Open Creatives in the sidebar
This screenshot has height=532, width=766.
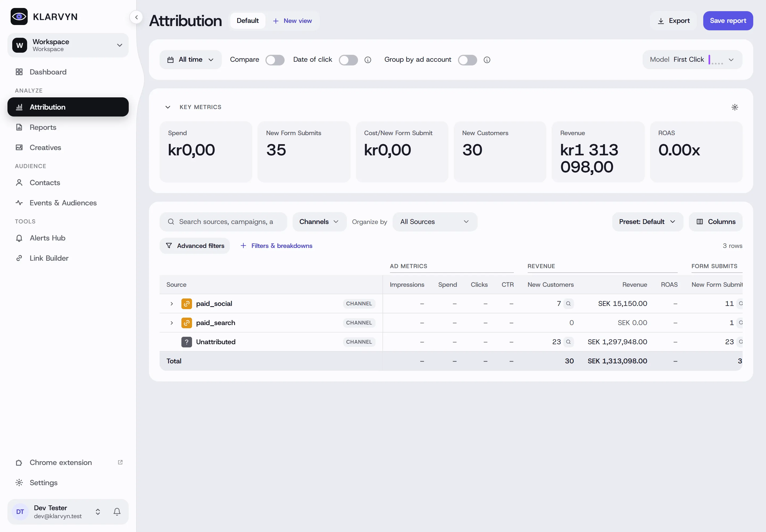point(68,148)
